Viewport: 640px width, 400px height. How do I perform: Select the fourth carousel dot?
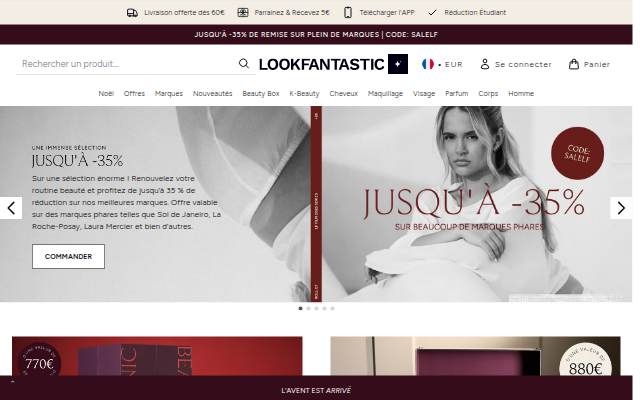point(324,309)
